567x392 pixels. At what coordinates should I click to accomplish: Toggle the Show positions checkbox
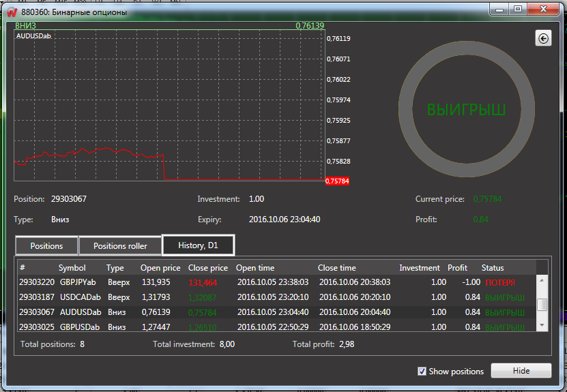coord(422,371)
